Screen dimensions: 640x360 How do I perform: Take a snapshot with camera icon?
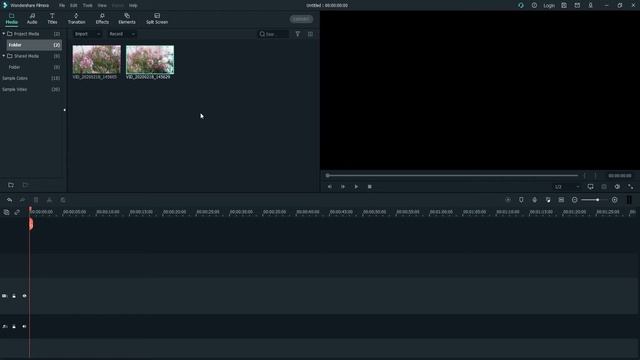(x=604, y=187)
